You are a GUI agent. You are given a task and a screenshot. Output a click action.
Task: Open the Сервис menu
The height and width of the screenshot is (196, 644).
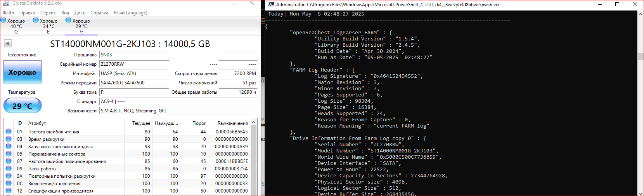click(48, 13)
